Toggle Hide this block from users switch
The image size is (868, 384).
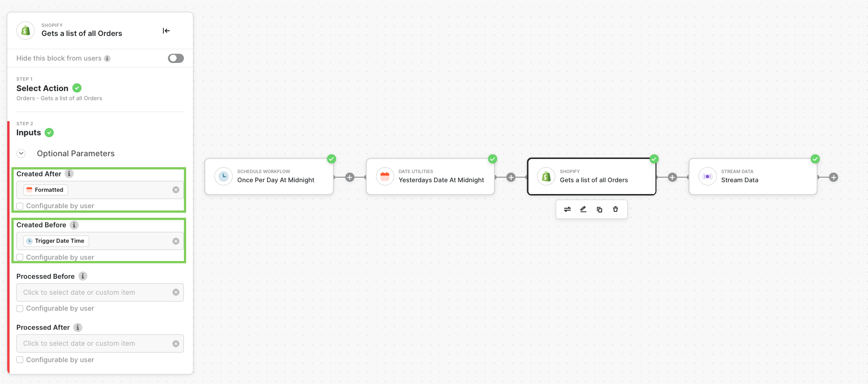[176, 58]
